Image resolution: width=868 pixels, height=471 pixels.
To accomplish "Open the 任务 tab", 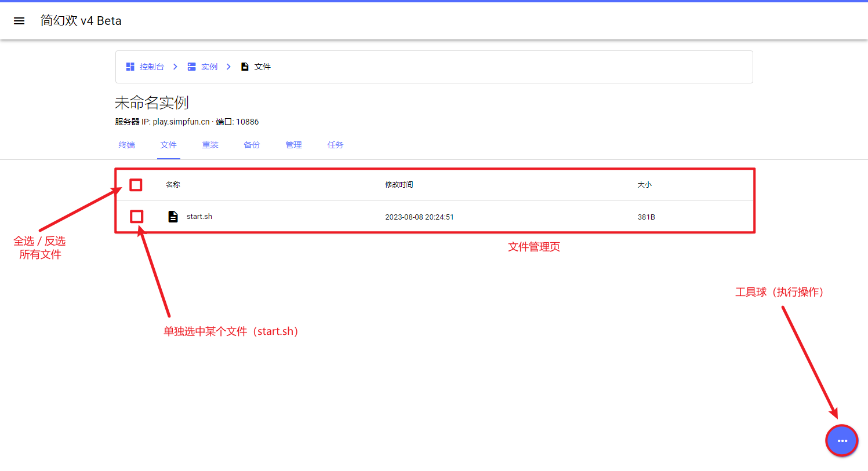I will (335, 145).
